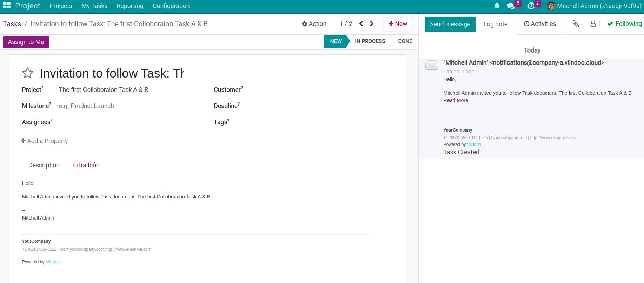
Task: Open My Tasks menu
Action: coord(94,6)
